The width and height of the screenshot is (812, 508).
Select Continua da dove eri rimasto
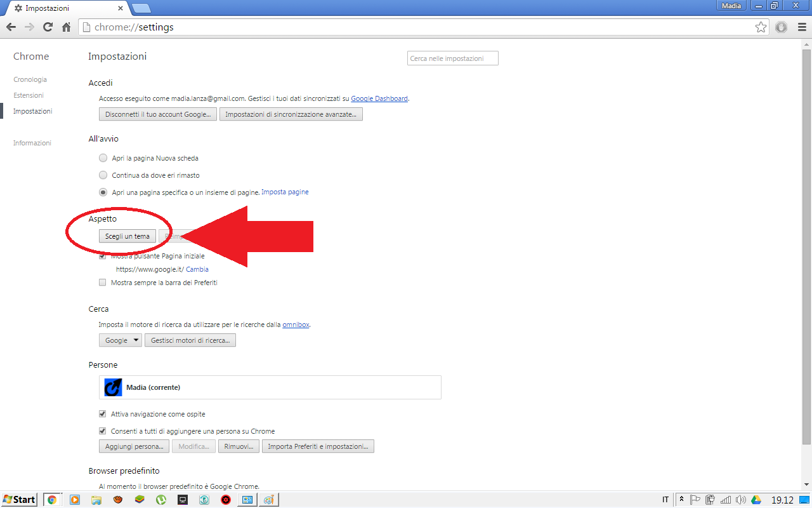point(103,175)
